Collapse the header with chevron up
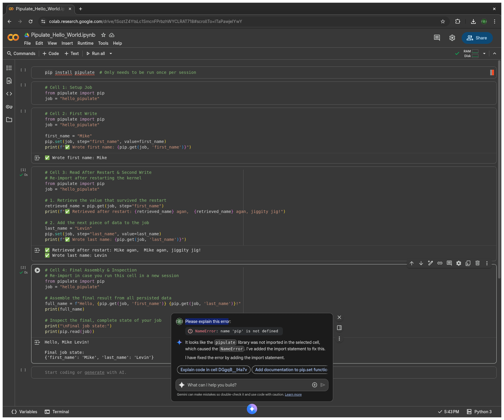504x420 pixels. click(495, 54)
